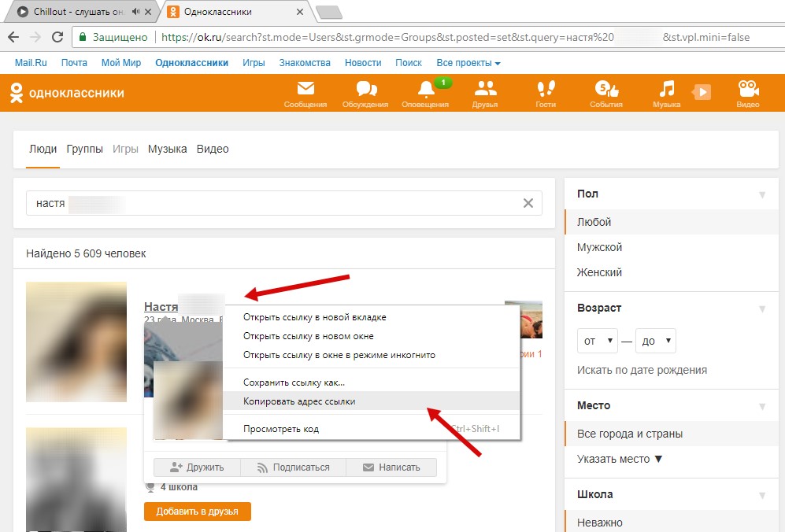Open the age 'до' dropdown
The height and width of the screenshot is (532, 785).
(x=655, y=341)
